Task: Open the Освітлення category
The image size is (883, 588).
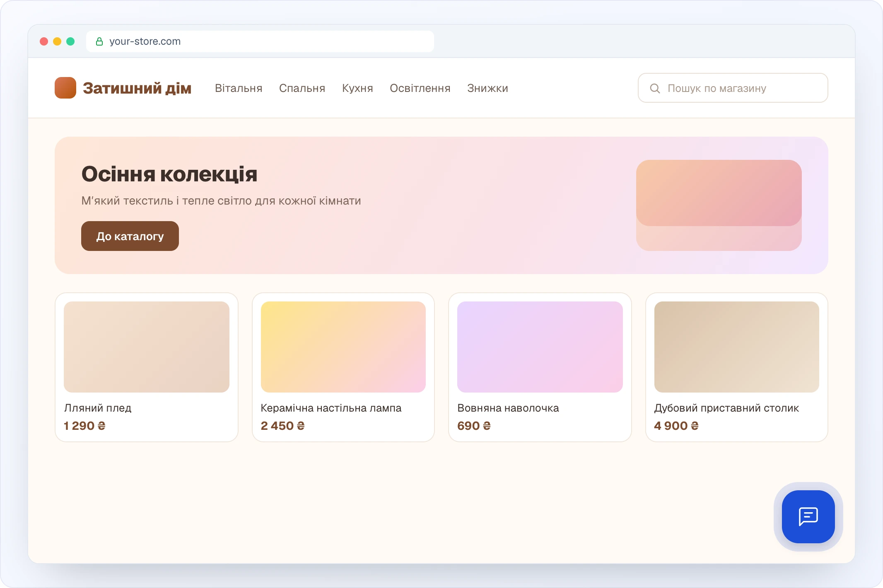Action: (x=420, y=88)
